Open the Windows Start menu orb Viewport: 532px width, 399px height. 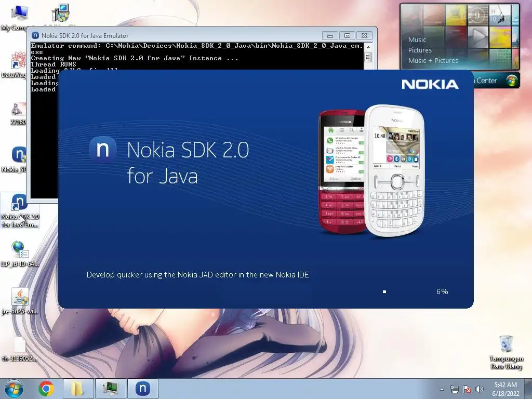click(14, 389)
